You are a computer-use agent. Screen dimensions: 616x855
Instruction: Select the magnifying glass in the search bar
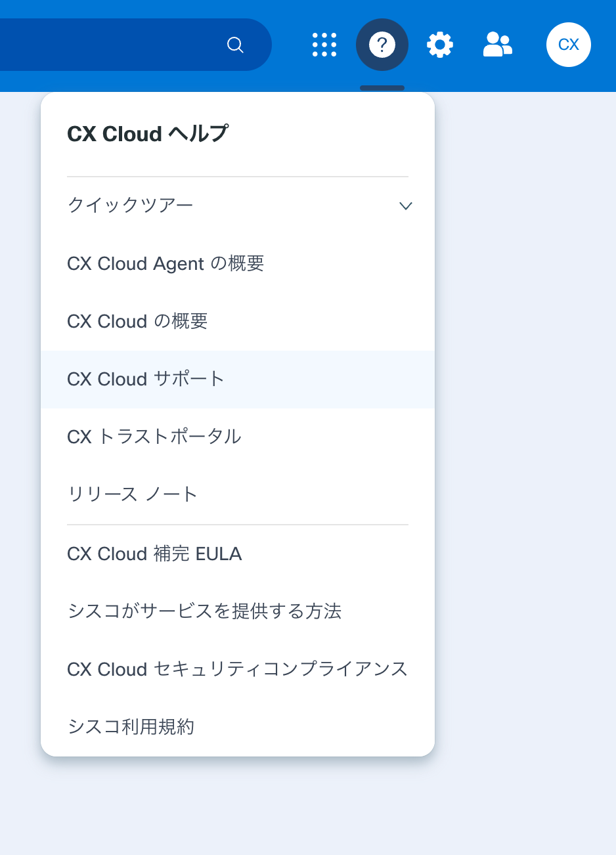coord(235,45)
